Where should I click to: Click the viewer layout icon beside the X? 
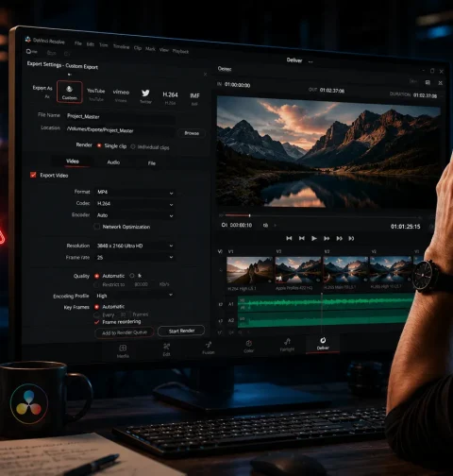pos(428,82)
